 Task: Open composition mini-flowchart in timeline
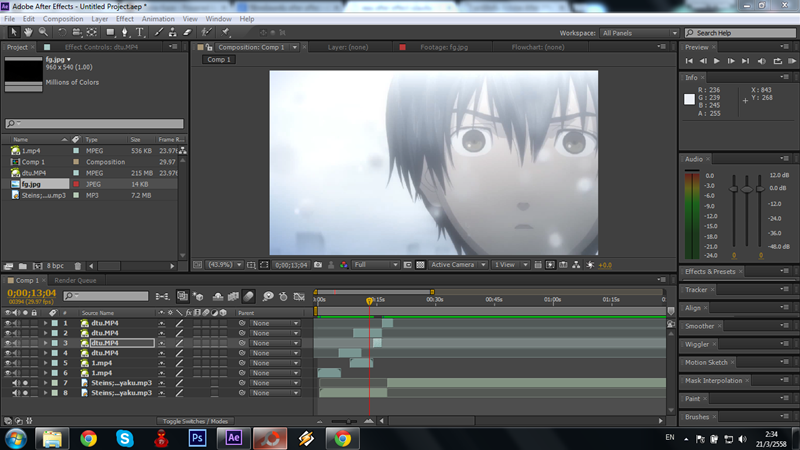click(162, 296)
